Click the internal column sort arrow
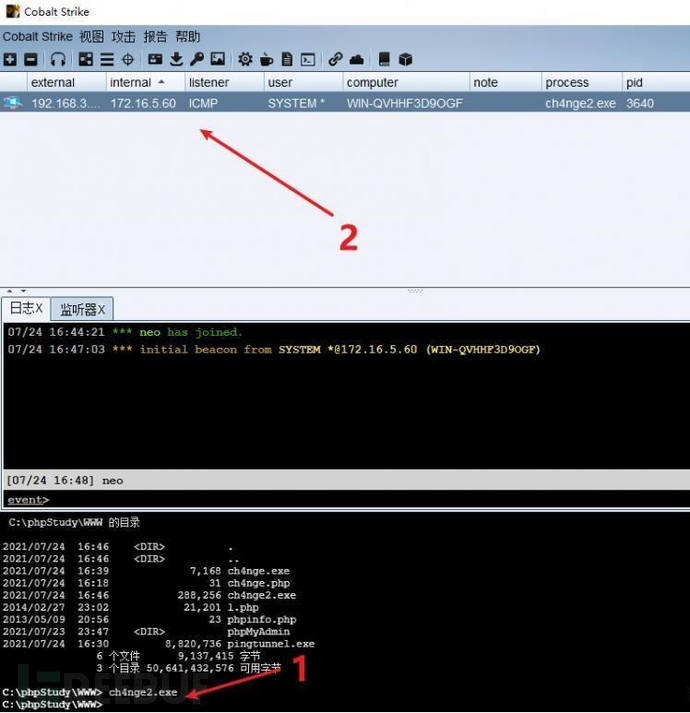 [161, 82]
